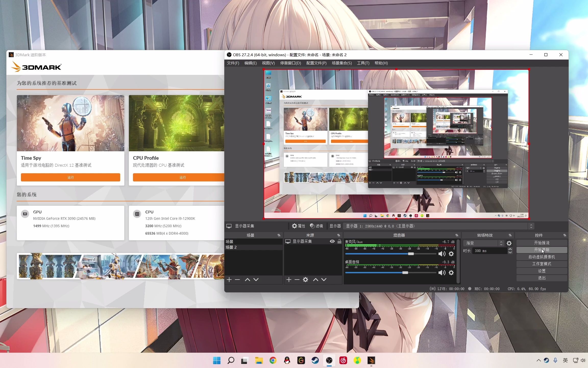Click 启动虚拟摄像机 button
The image size is (588, 368).
(x=542, y=257)
